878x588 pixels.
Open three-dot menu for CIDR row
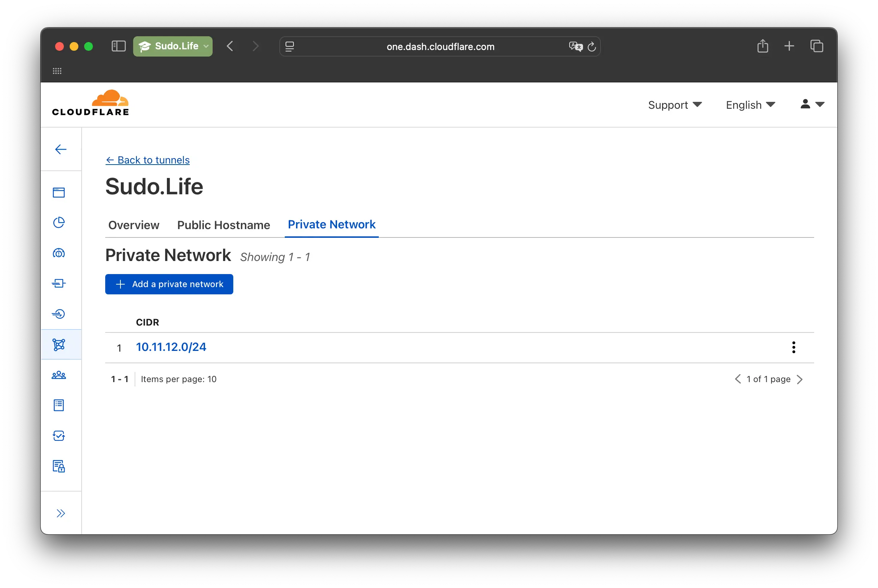click(x=793, y=347)
